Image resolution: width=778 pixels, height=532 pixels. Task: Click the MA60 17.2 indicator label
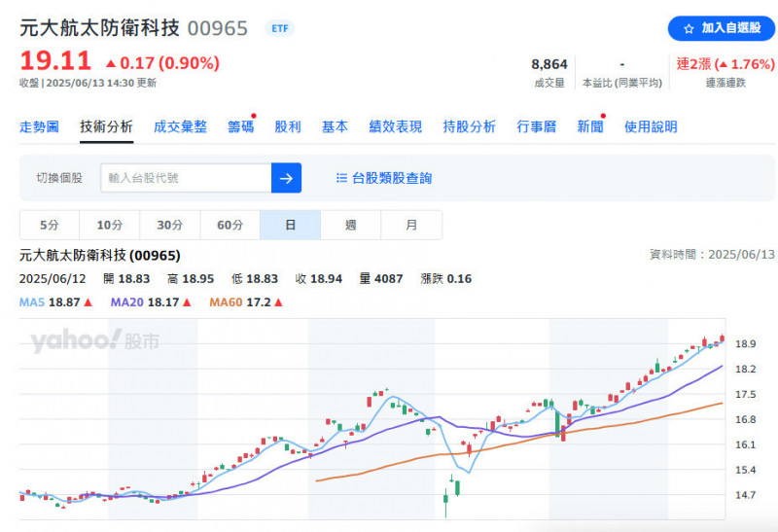(246, 302)
